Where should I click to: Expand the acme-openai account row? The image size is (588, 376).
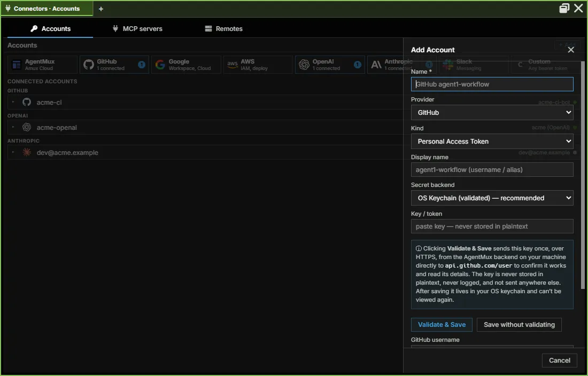click(x=13, y=127)
